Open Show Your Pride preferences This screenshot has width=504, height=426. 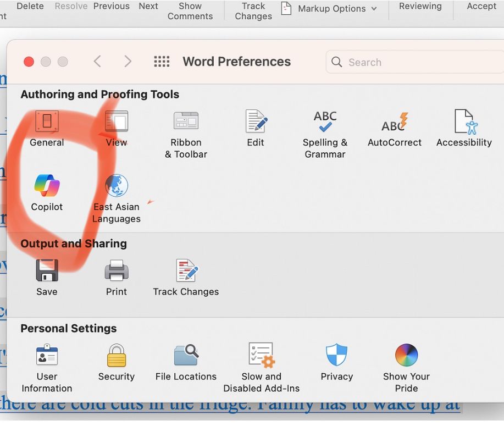pos(406,368)
